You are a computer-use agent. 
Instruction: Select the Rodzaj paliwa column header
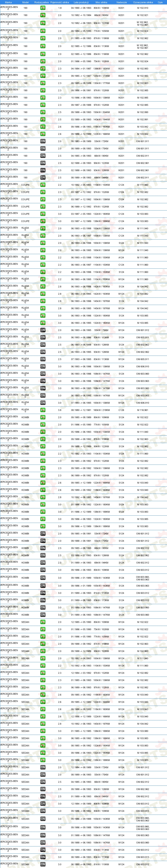tap(41, 2)
